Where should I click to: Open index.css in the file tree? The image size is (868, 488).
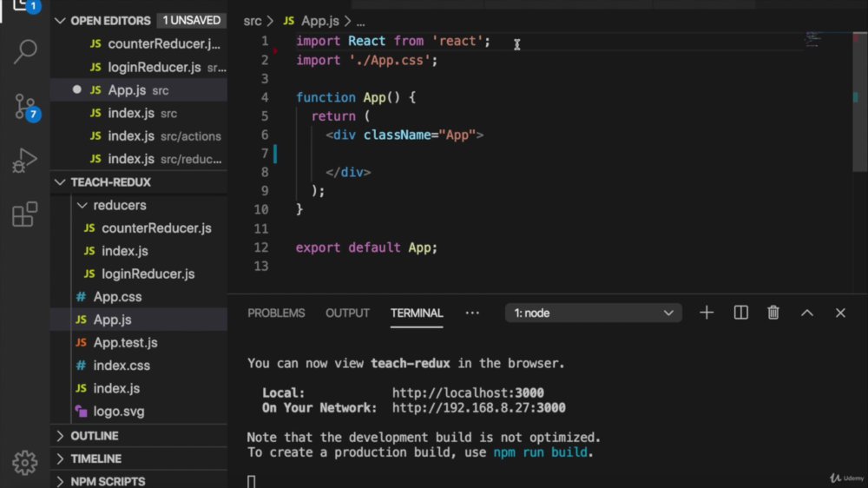click(x=139, y=366)
